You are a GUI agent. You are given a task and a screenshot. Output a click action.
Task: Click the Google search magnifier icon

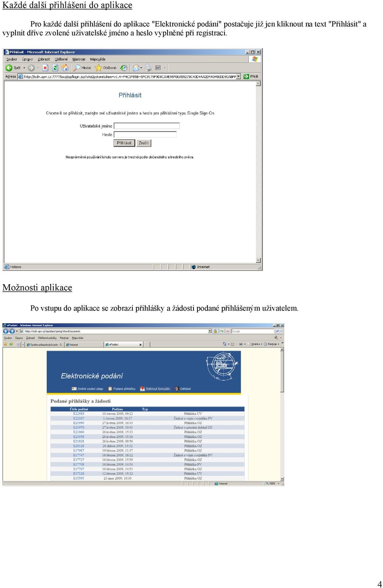(x=277, y=331)
